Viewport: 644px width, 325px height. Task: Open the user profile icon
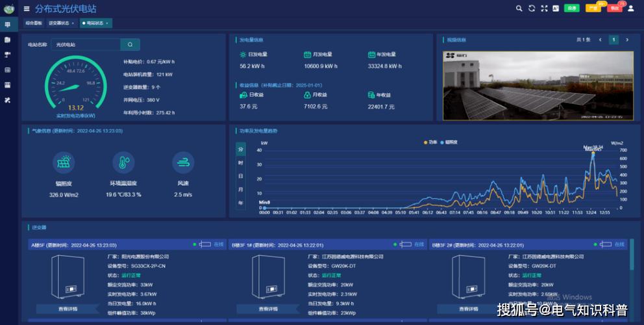631,8
